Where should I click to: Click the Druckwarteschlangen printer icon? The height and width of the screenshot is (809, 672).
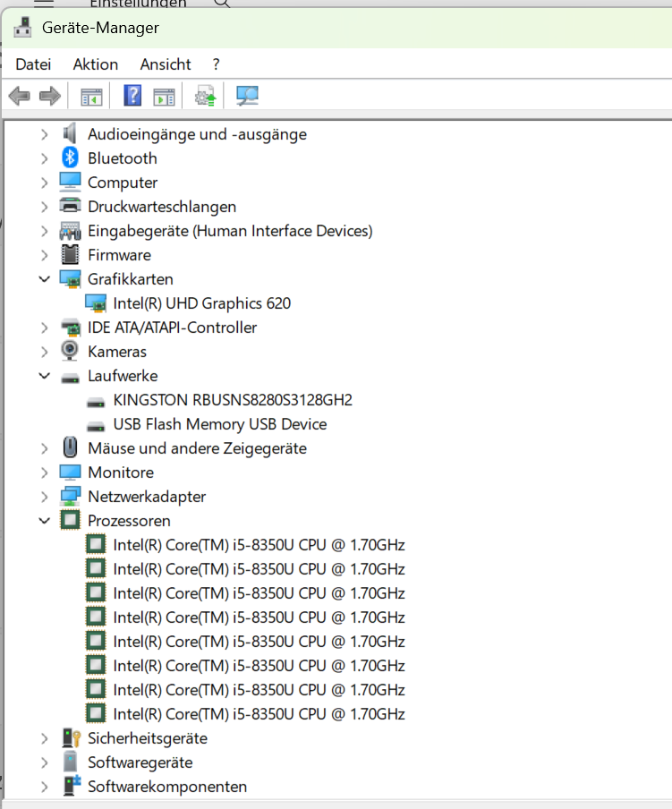coord(70,206)
